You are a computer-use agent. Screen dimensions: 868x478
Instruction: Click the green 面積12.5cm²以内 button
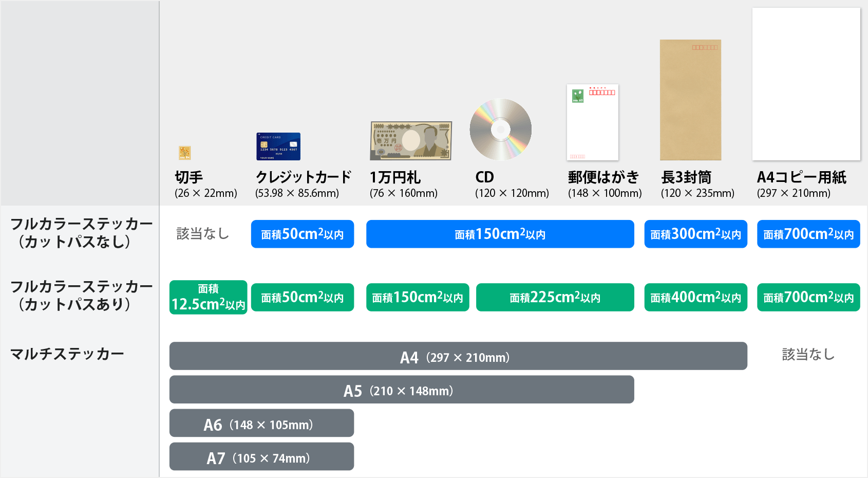(208, 297)
